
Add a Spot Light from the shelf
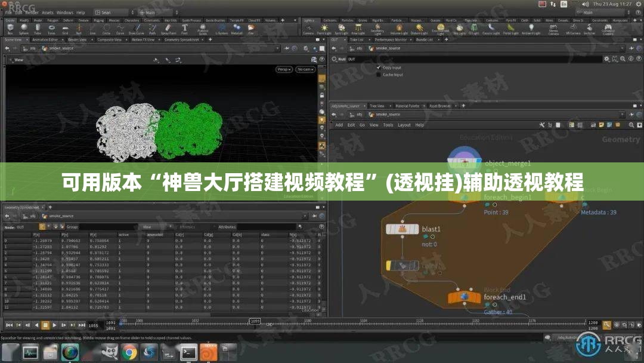[341, 29]
